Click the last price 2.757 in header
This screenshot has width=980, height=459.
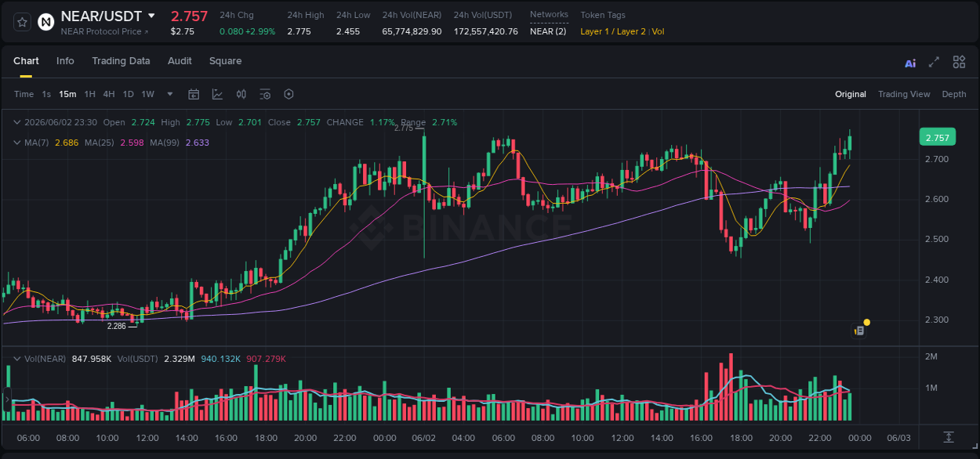[x=190, y=16]
